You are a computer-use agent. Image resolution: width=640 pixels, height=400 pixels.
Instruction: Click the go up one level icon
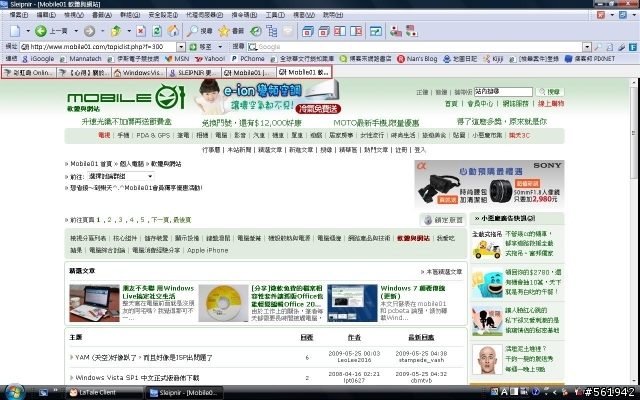[x=116, y=31]
